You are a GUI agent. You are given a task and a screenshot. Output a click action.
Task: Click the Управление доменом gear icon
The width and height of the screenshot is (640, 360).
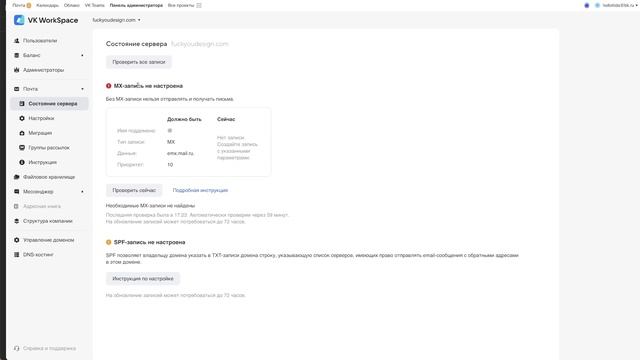16,240
